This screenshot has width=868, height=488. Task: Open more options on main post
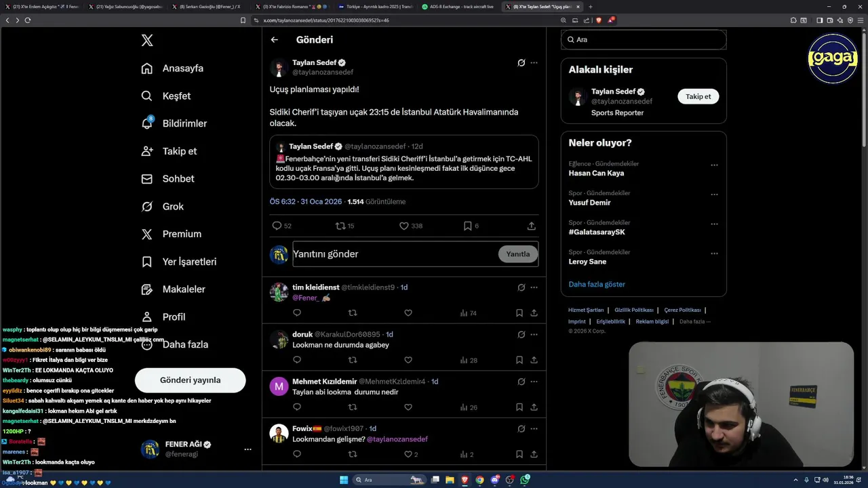[x=534, y=63]
